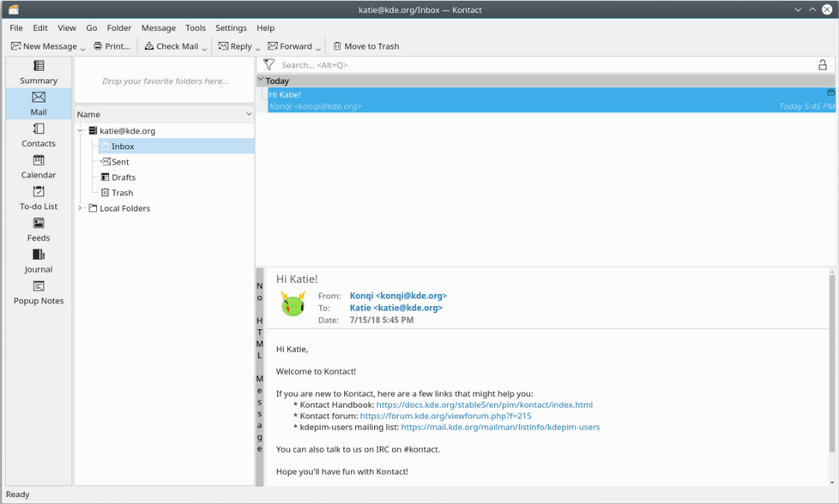Viewport: 839px width, 504px height.
Task: Switch to Mail component in sidebar
Action: [39, 105]
